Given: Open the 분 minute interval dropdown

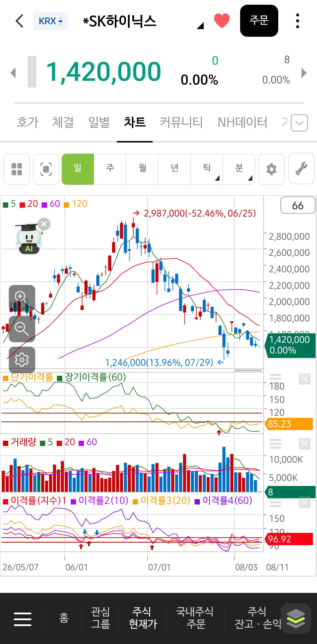Looking at the screenshot, I should coord(239,169).
